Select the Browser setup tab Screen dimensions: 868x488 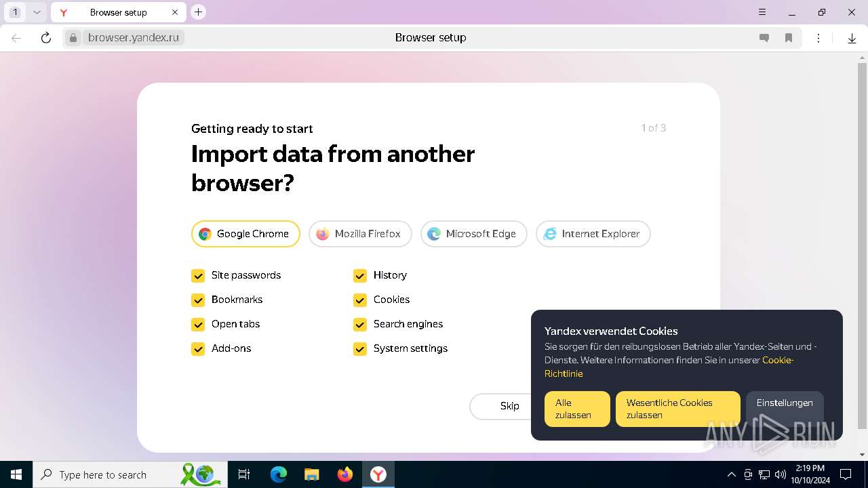[x=118, y=12]
